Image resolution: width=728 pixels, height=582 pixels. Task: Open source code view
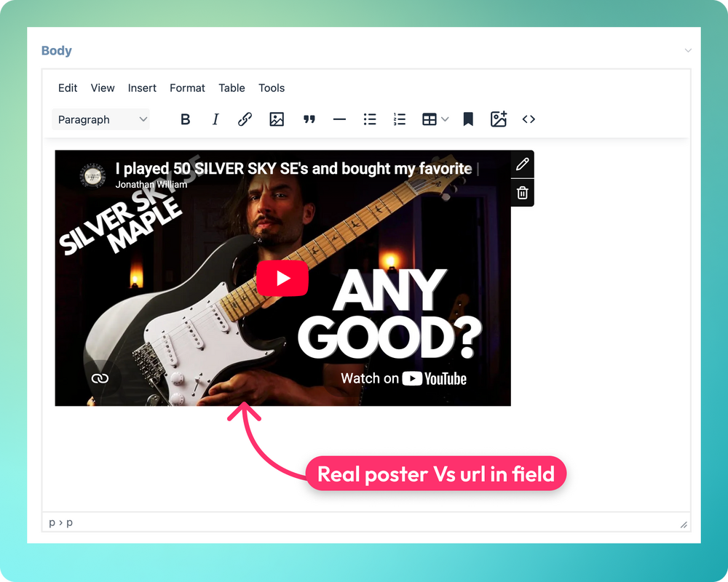point(529,120)
